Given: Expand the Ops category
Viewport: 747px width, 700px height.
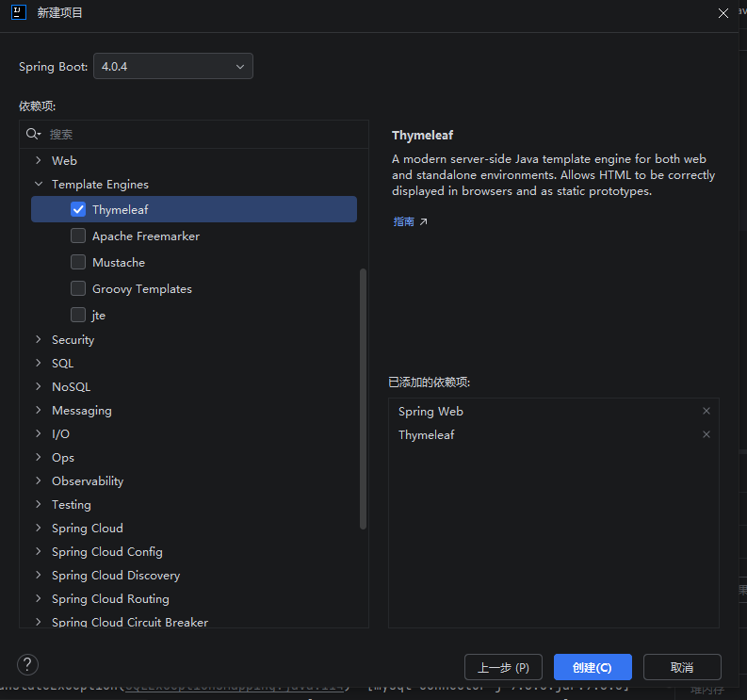Looking at the screenshot, I should click(x=38, y=457).
